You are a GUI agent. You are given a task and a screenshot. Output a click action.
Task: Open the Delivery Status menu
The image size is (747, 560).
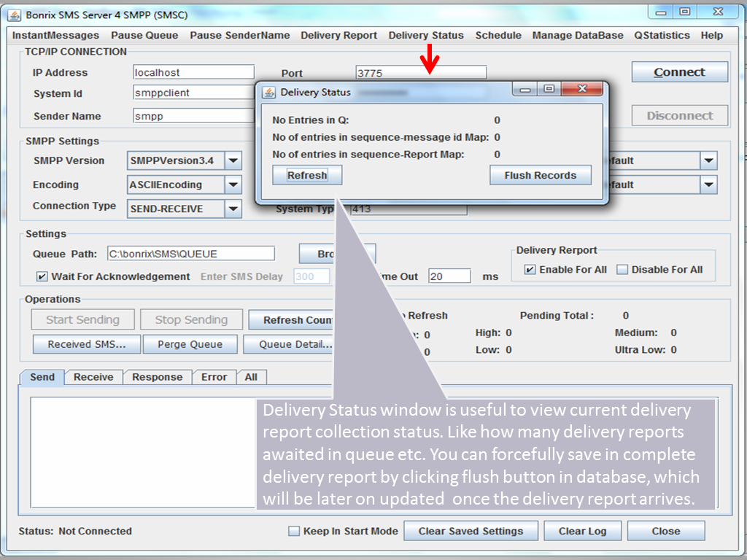[x=426, y=35]
